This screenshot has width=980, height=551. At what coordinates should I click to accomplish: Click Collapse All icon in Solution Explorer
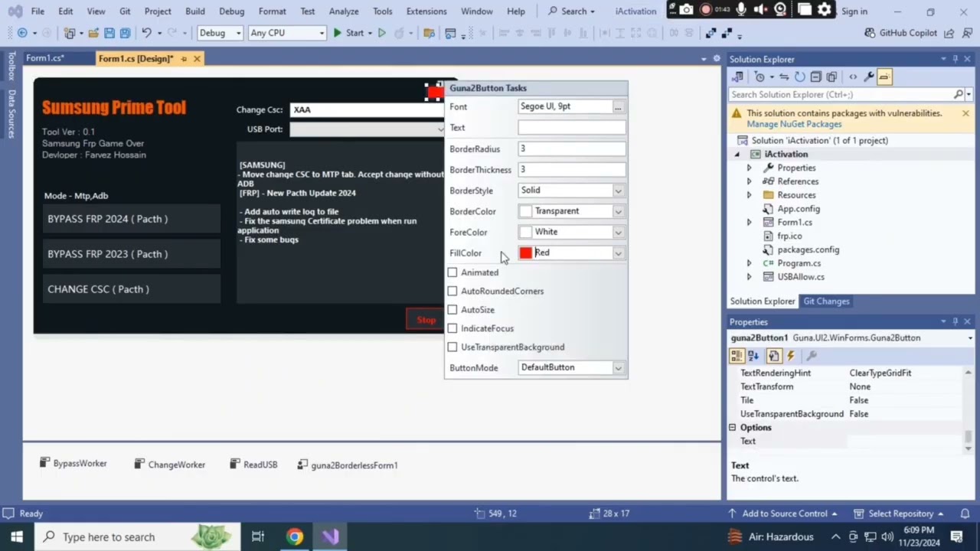point(816,77)
